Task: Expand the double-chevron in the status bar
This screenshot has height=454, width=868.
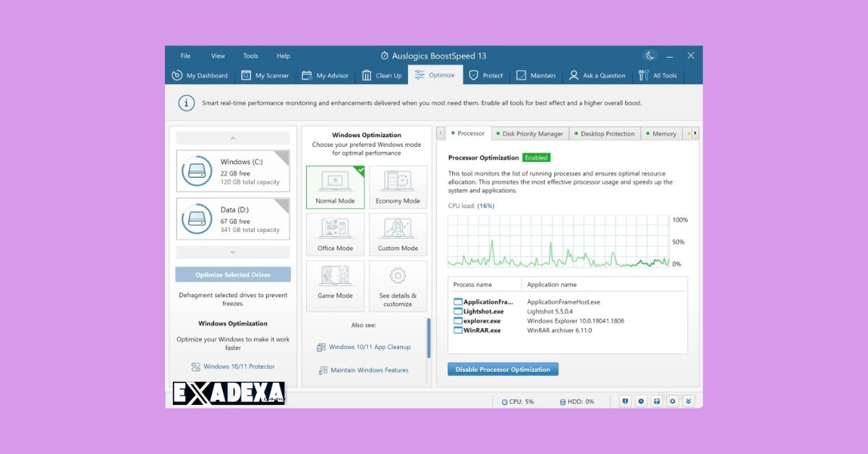Action: point(689,401)
